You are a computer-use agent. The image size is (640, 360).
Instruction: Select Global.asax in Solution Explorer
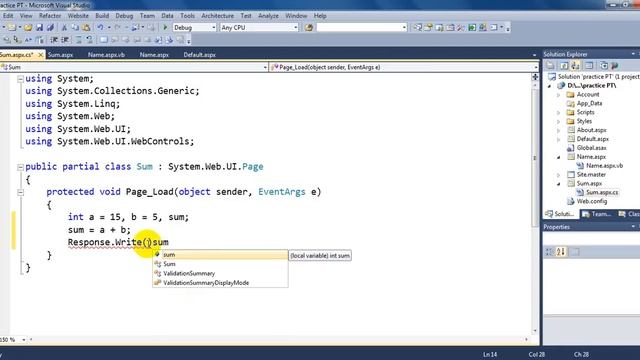point(591,148)
